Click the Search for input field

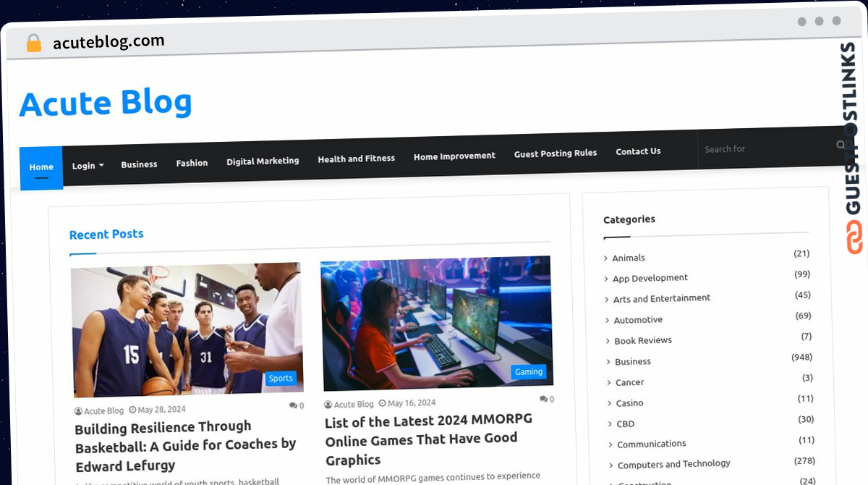pyautogui.click(x=765, y=148)
